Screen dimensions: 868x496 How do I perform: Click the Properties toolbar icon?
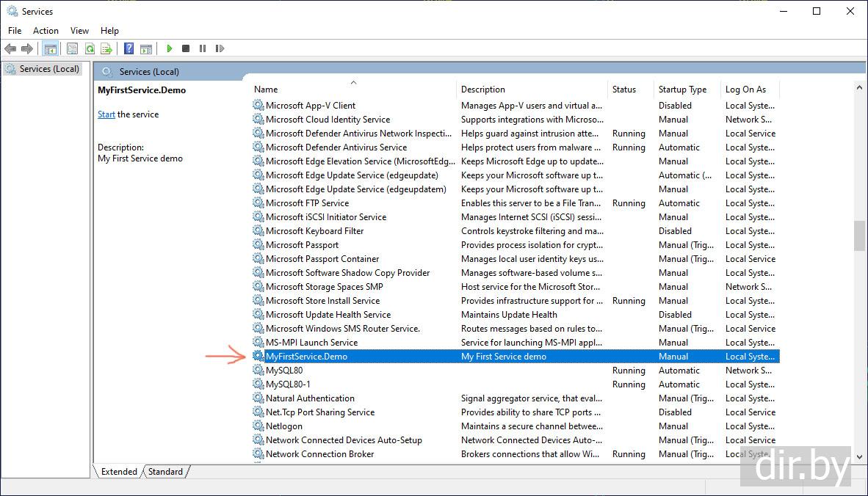tap(72, 48)
